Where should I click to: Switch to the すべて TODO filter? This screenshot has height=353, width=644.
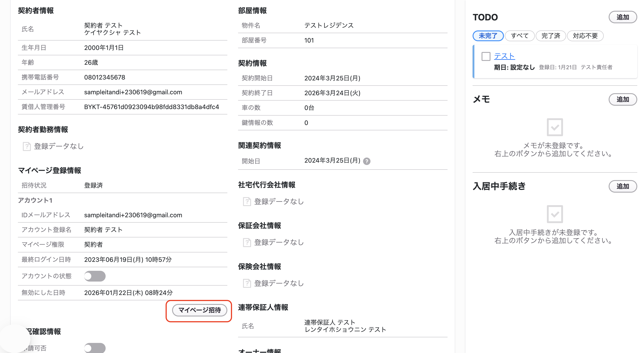[x=520, y=36]
